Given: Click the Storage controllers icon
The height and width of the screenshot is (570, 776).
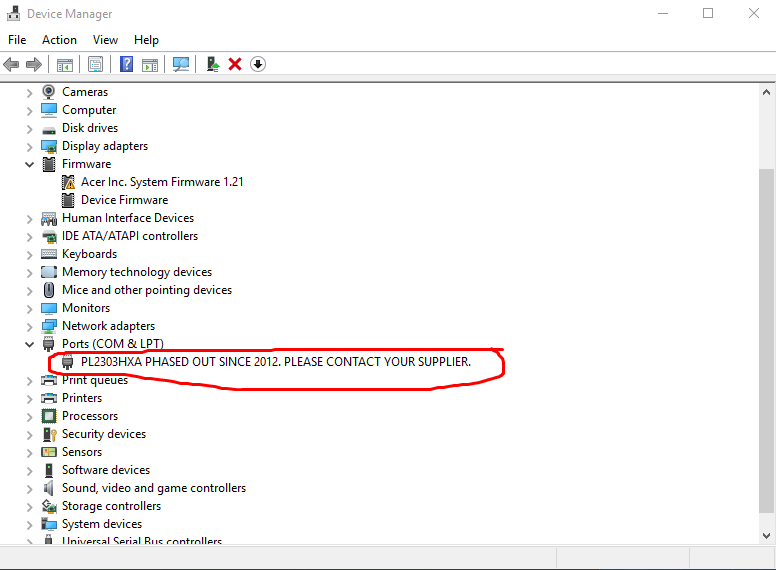Looking at the screenshot, I should click(49, 506).
